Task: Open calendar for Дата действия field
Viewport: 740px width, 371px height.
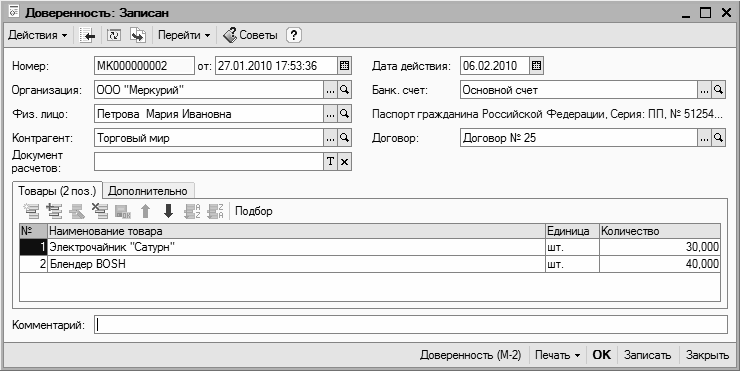Action: pyautogui.click(x=536, y=66)
